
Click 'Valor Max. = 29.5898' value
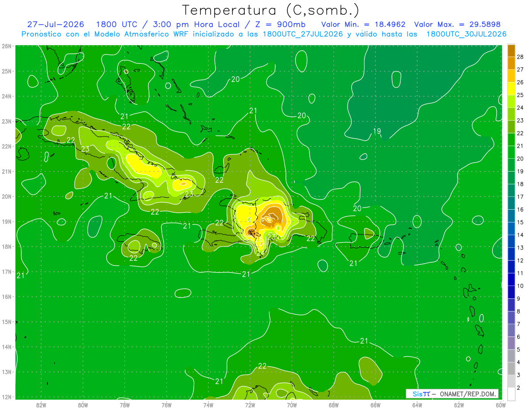457,24
